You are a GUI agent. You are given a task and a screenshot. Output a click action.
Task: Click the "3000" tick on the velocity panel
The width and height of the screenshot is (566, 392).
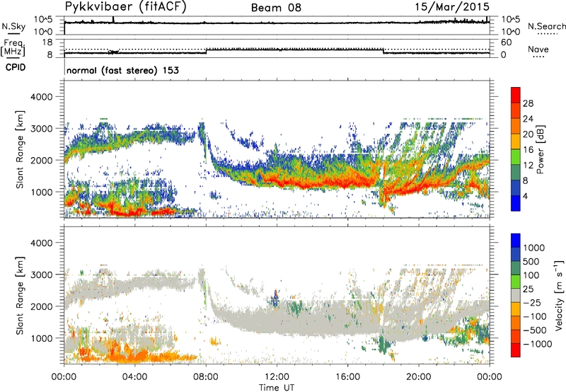[41, 275]
